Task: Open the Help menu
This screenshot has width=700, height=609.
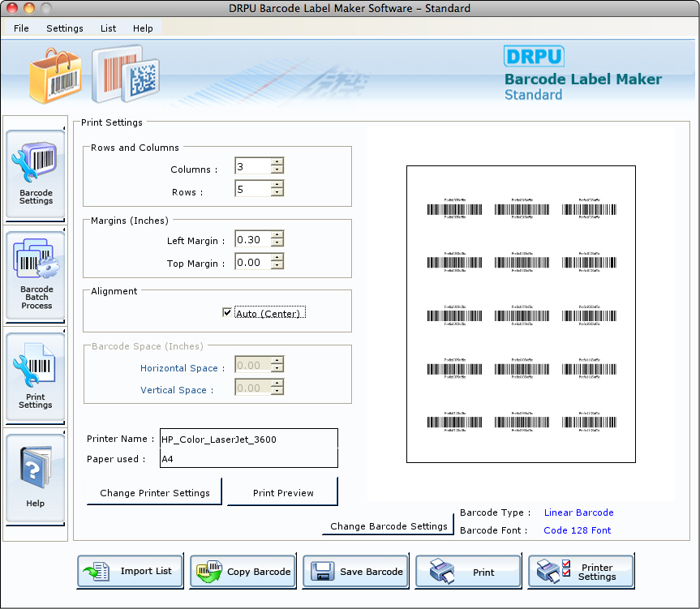Action: point(143,28)
